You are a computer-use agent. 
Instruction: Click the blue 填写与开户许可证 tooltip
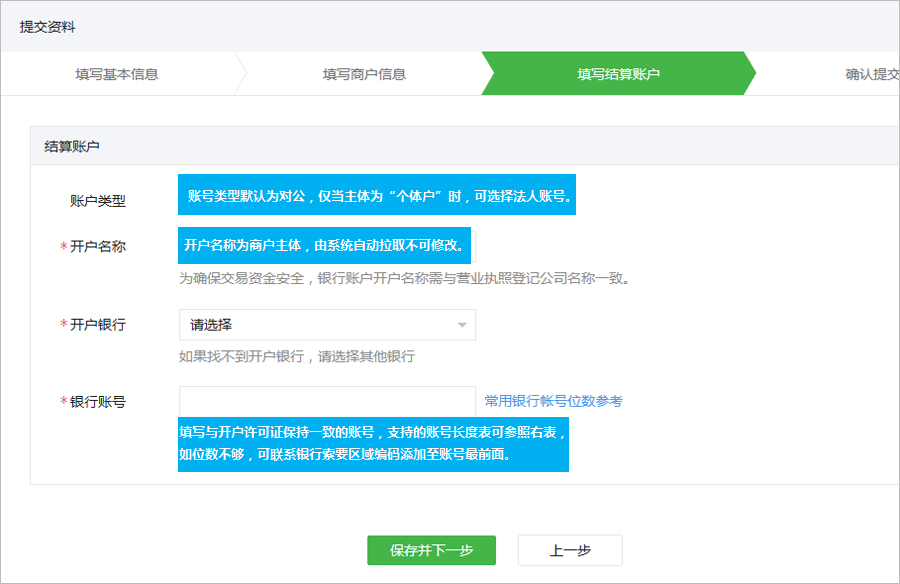click(373, 443)
